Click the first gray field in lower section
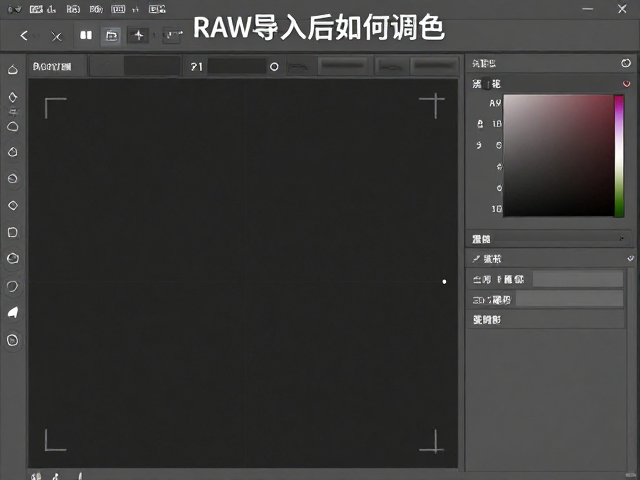Viewport: 640px width, 480px height. [x=578, y=279]
